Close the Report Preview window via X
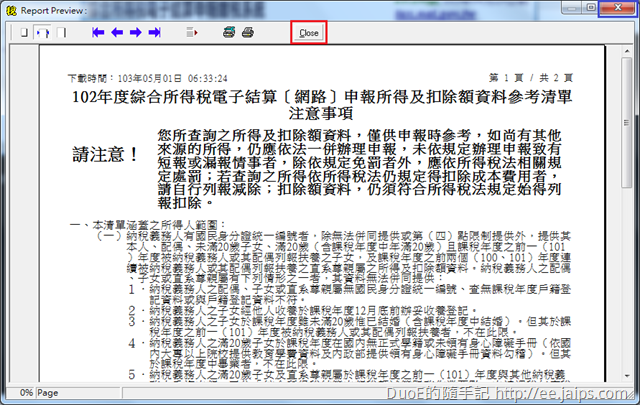The width and height of the screenshot is (640, 405). click(618, 8)
